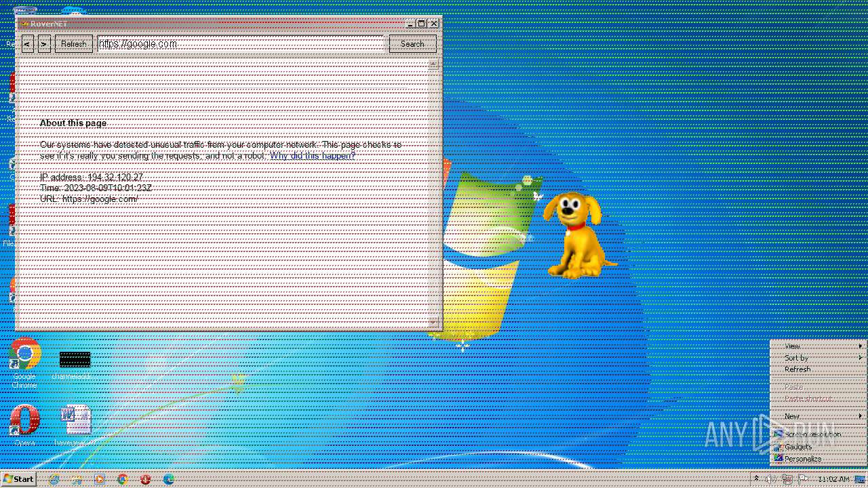This screenshot has width=868, height=488.
Task: Open Microsoft Edge from the taskbar
Action: click(x=168, y=479)
